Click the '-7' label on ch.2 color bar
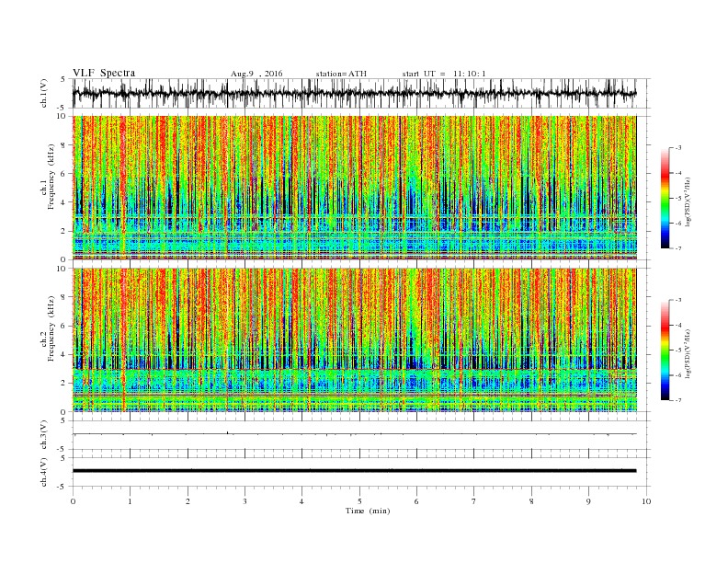Image resolution: width=728 pixels, height=563 pixels. pos(678,400)
